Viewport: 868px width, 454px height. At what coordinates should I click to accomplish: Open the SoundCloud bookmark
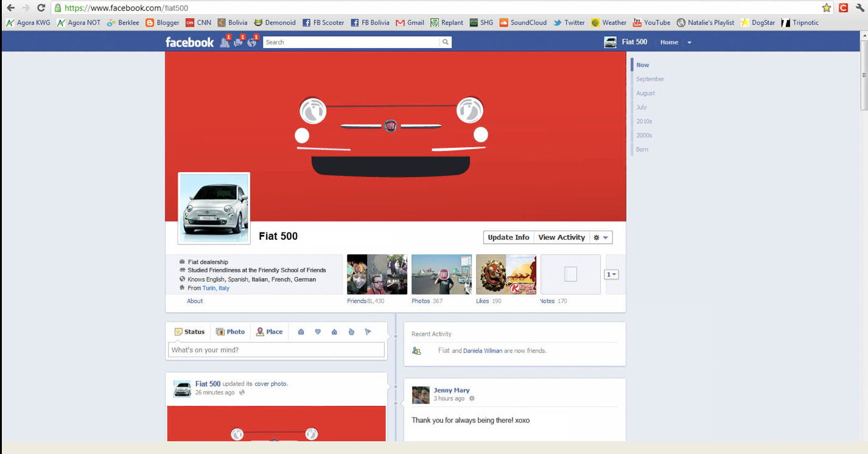(523, 23)
